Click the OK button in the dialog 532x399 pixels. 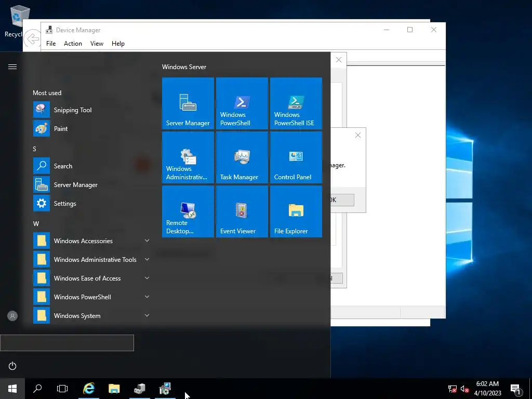pos(342,200)
